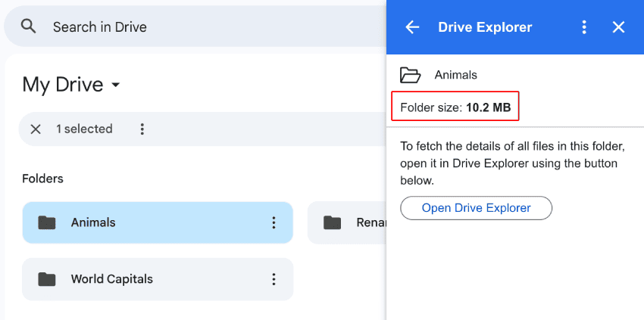Open the Drive Explorer panel overflow menu
644x320 pixels.
583,27
